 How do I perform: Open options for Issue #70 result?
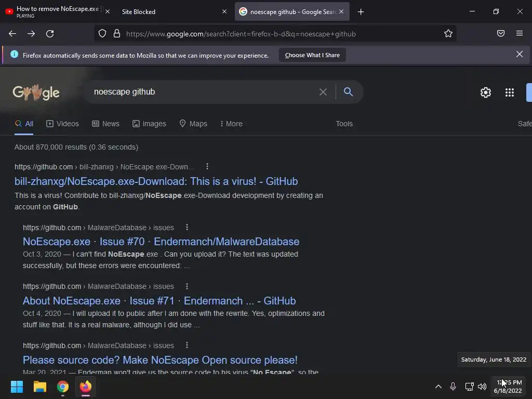coord(187,227)
